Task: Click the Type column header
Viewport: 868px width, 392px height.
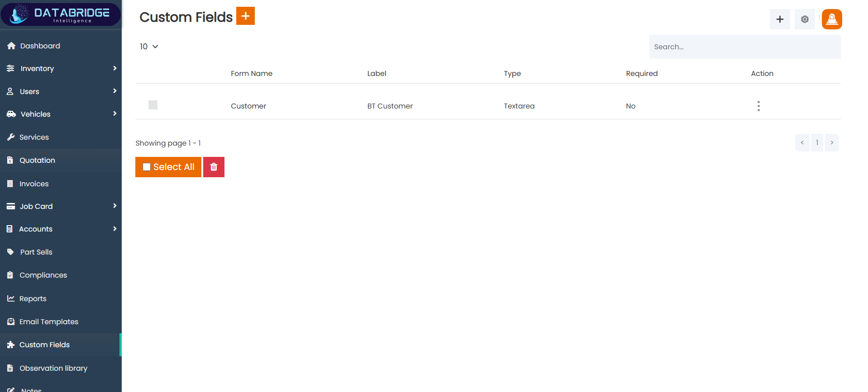Action: [512, 73]
